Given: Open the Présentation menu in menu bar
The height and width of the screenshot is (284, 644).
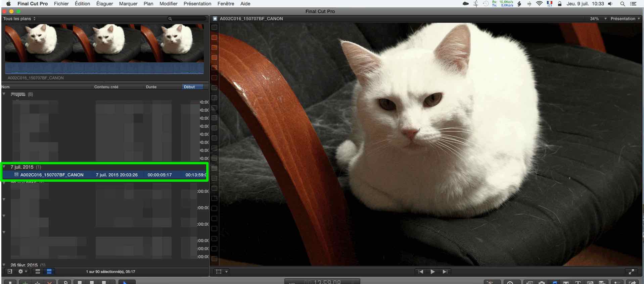Looking at the screenshot, I should pos(197,4).
